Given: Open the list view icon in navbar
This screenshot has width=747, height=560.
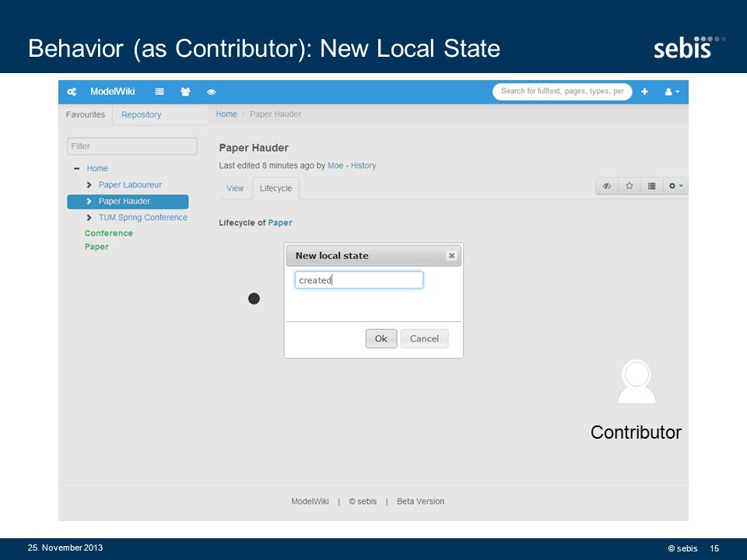Looking at the screenshot, I should pos(160,92).
